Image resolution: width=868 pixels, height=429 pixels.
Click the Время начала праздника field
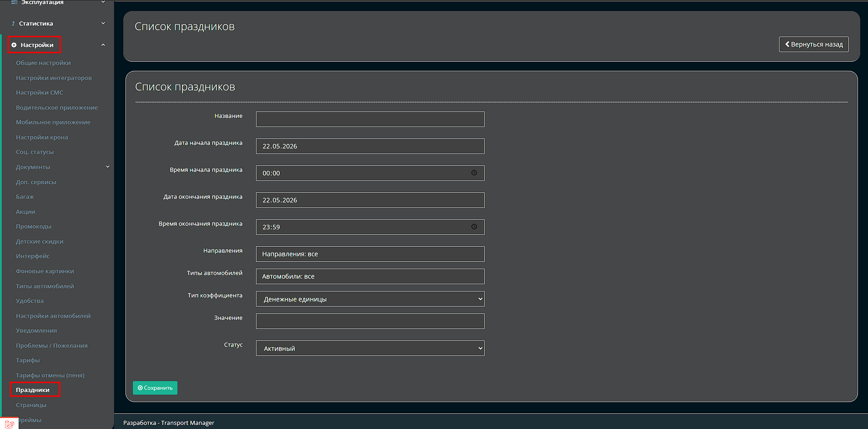370,173
